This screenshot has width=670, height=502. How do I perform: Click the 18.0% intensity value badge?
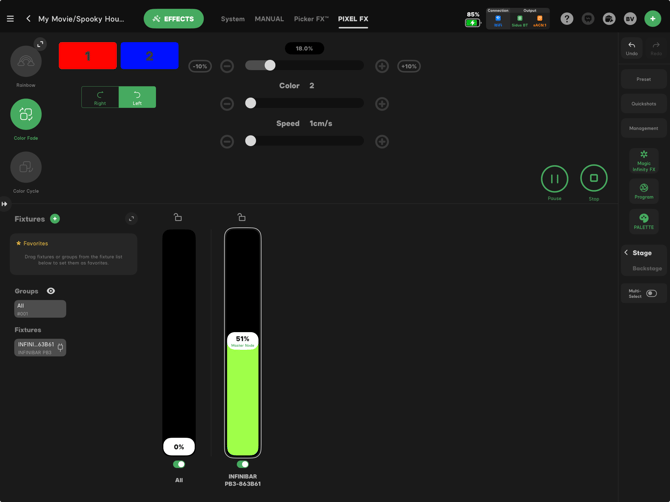coord(304,48)
